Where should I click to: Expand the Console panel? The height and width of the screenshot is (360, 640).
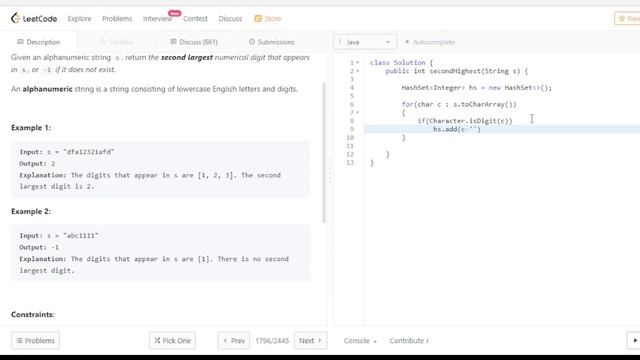point(360,340)
